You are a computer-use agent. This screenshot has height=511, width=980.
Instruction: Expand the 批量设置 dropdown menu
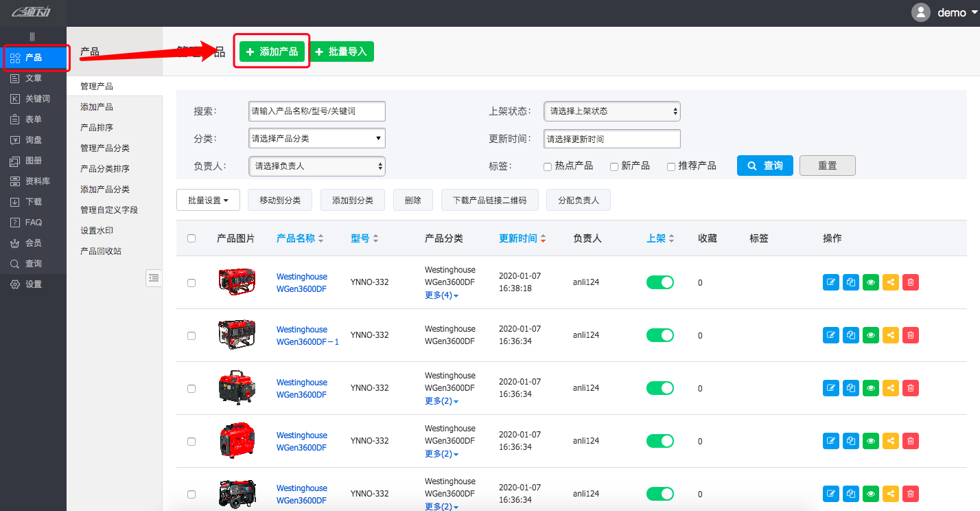coord(208,200)
